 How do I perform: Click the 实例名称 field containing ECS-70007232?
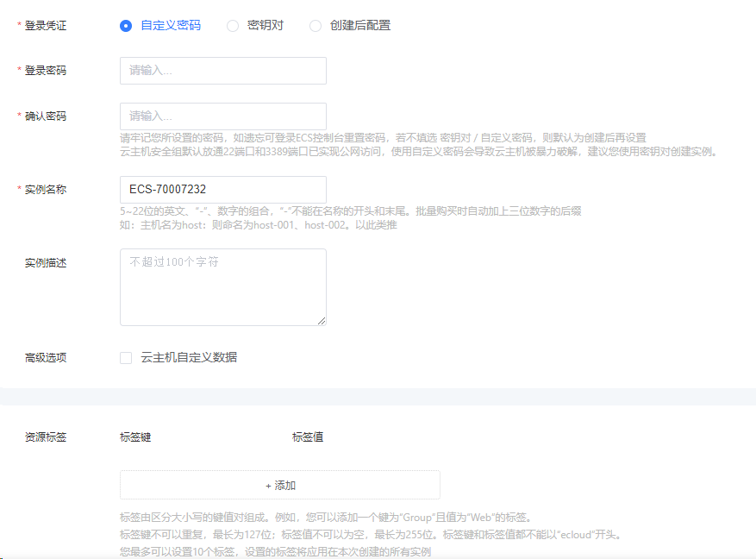[222, 190]
